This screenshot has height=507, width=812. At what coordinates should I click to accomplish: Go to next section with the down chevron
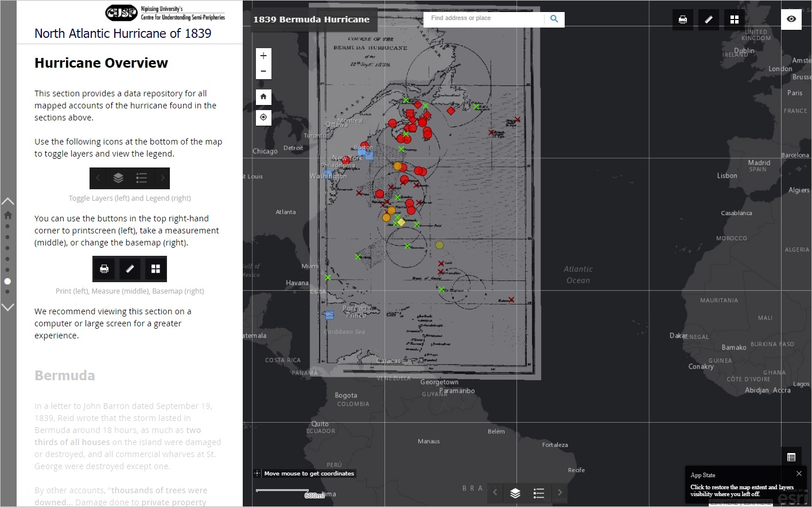8,307
